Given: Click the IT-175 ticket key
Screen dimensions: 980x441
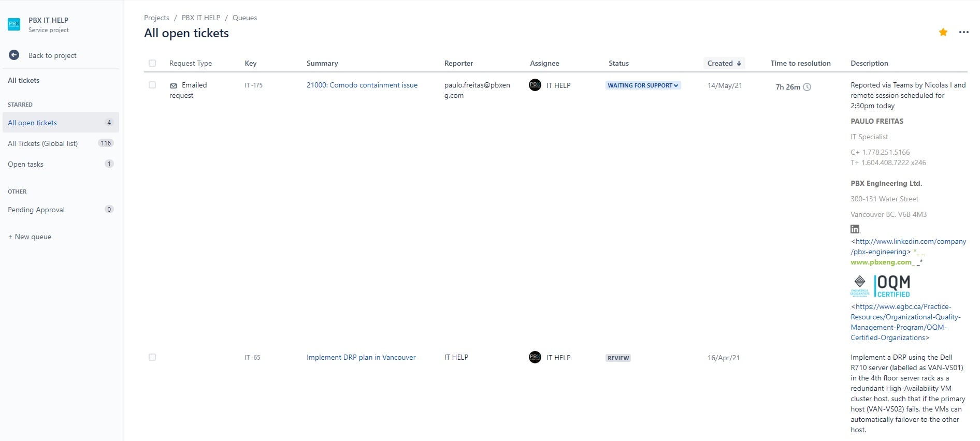Looking at the screenshot, I should point(253,85).
